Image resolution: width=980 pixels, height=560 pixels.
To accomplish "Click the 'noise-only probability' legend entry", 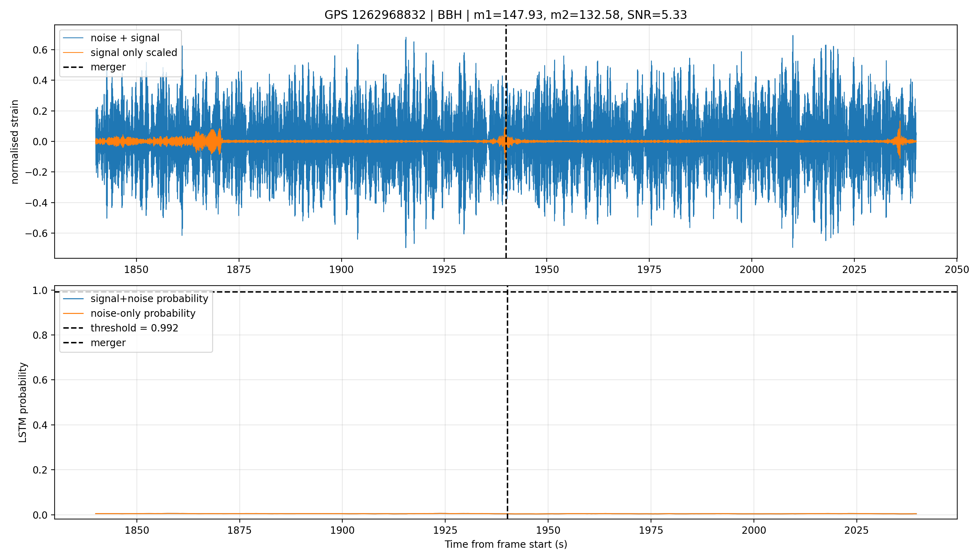I will click(x=129, y=313).
